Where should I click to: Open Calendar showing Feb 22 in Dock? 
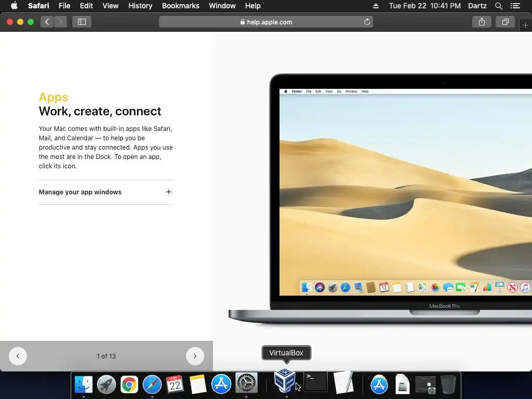tap(175, 384)
